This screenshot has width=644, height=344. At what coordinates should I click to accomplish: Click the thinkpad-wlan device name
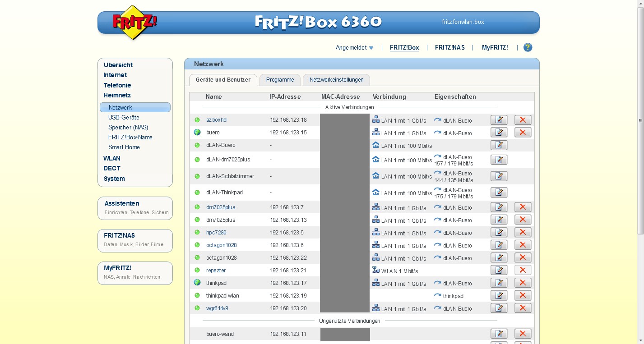[x=222, y=296]
